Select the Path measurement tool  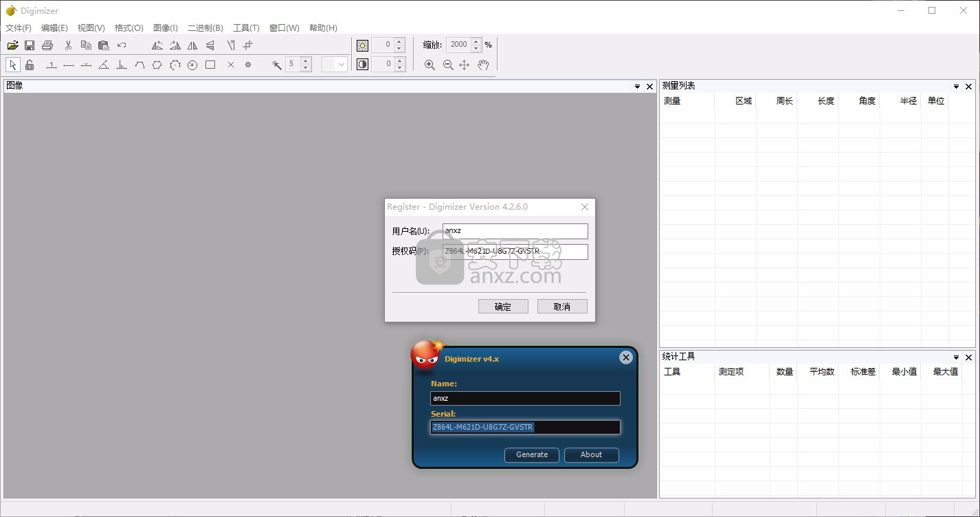[x=140, y=65]
